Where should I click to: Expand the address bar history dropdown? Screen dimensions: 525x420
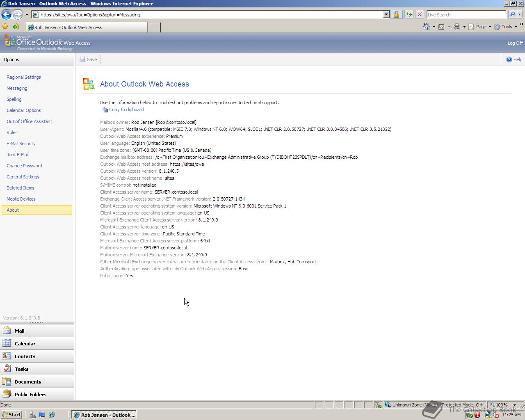386,15
